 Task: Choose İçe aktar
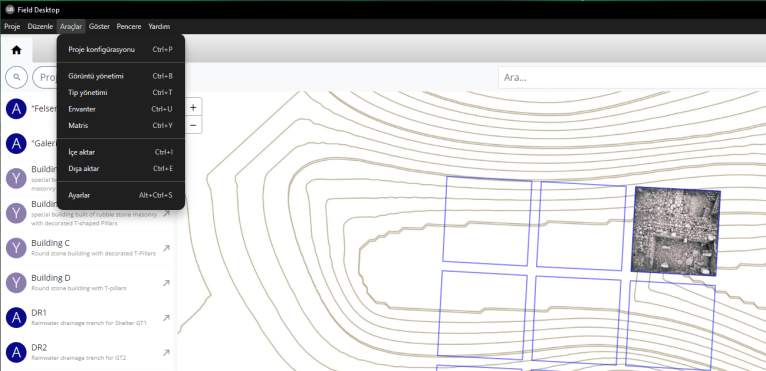point(121,152)
